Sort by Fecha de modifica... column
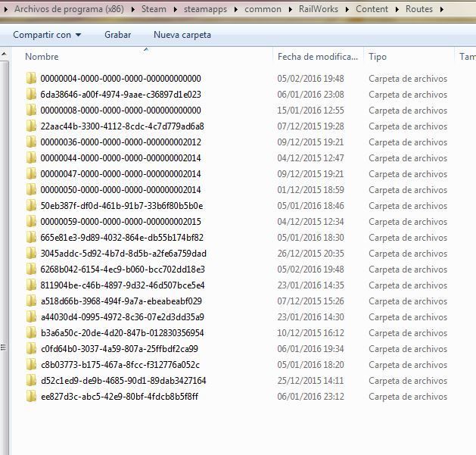 (x=318, y=57)
